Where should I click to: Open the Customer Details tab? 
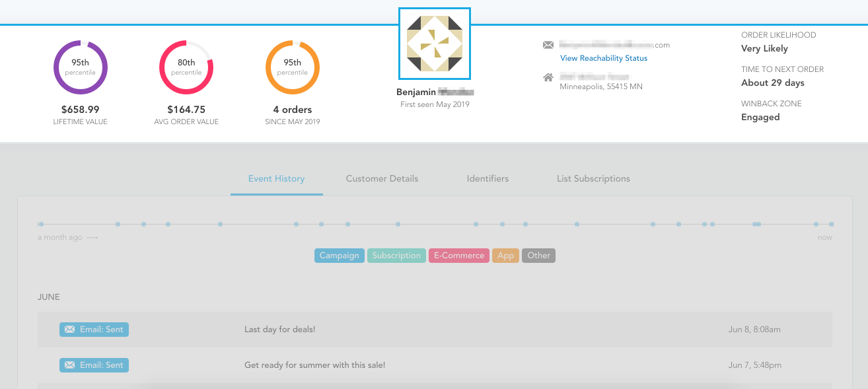382,178
